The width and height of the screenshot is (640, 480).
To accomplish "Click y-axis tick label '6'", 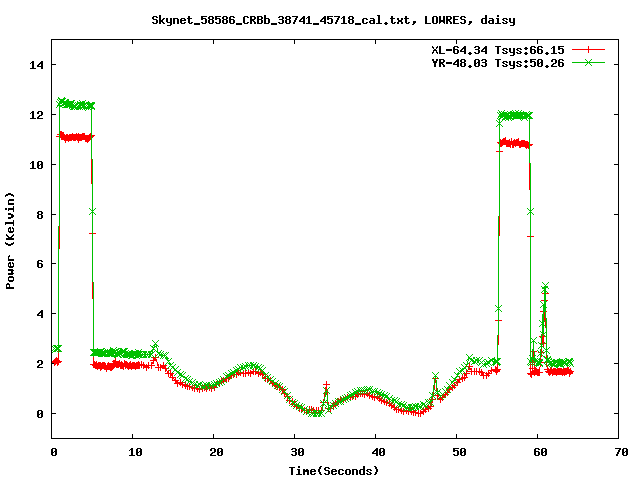I will (x=40, y=264).
